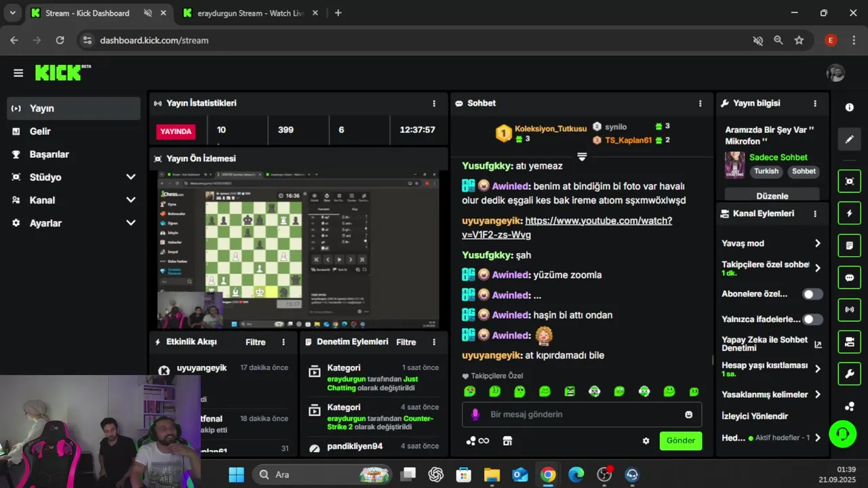The image size is (868, 488).
Task: Open Etkinlik Akışı three-dot options
Action: click(283, 342)
